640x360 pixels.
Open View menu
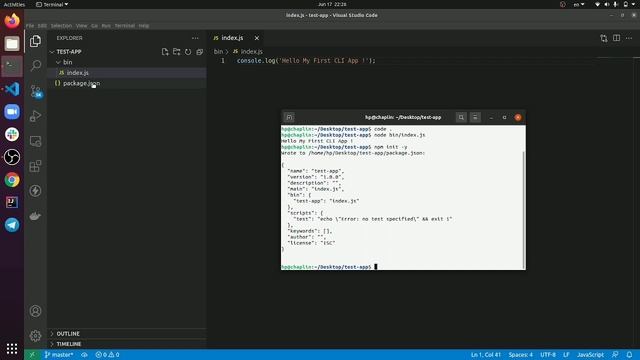81,26
